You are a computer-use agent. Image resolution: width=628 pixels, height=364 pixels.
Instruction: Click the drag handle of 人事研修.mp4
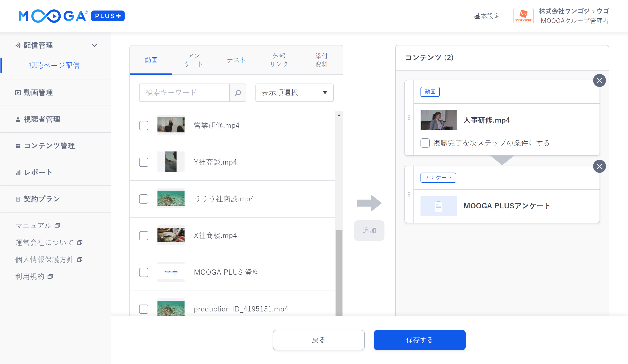pyautogui.click(x=409, y=118)
